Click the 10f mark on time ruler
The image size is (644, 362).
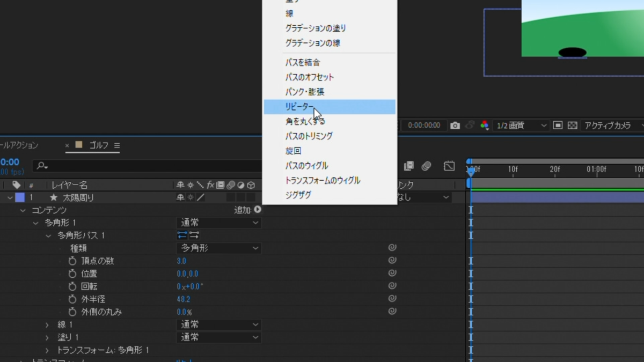[x=513, y=169]
